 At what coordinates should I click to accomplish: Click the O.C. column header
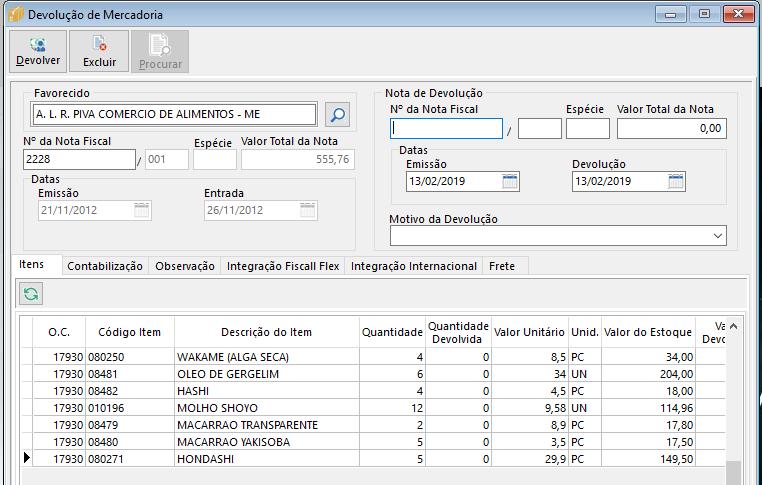coord(59,332)
